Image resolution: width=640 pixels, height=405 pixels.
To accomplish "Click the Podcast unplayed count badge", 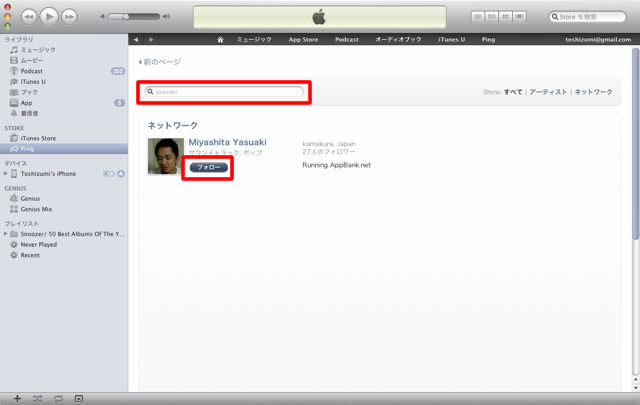I will [x=118, y=71].
